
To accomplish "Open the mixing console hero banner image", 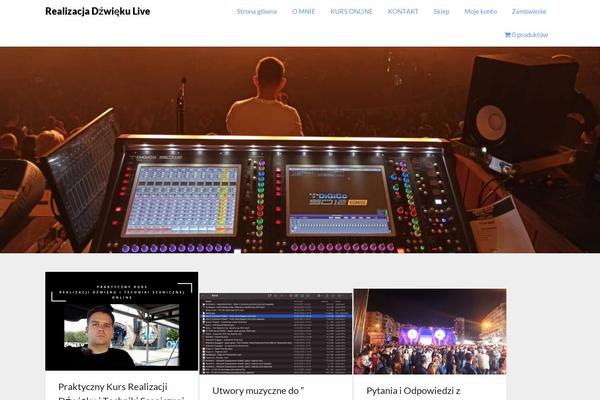I will (x=300, y=150).
